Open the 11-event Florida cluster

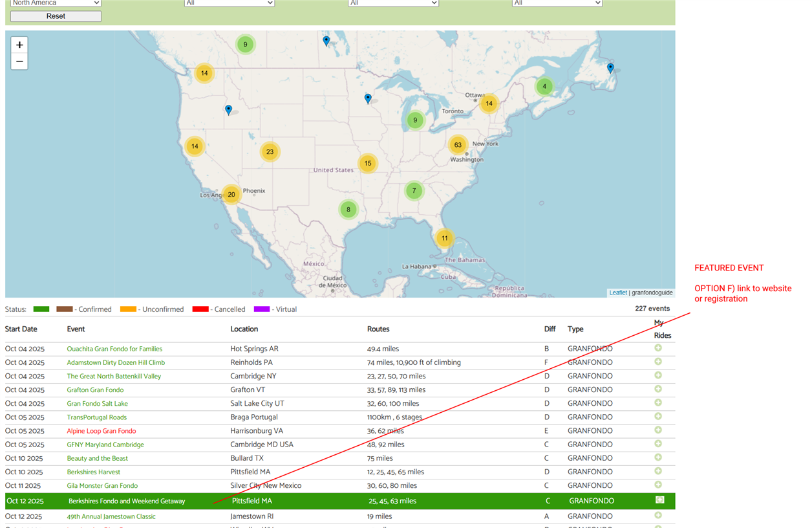click(444, 238)
